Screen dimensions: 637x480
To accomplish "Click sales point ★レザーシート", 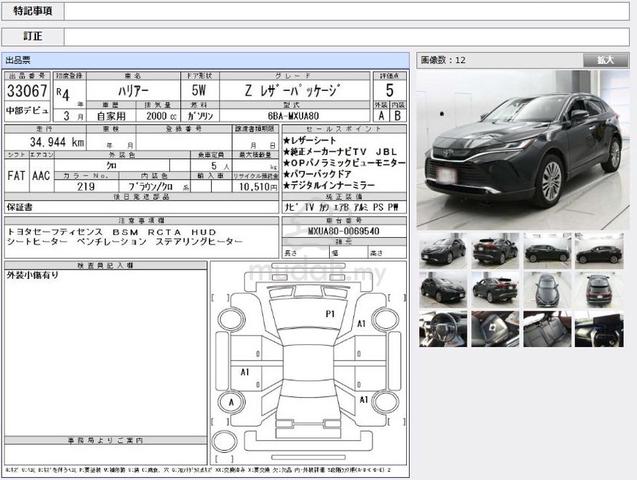I will pos(310,141).
